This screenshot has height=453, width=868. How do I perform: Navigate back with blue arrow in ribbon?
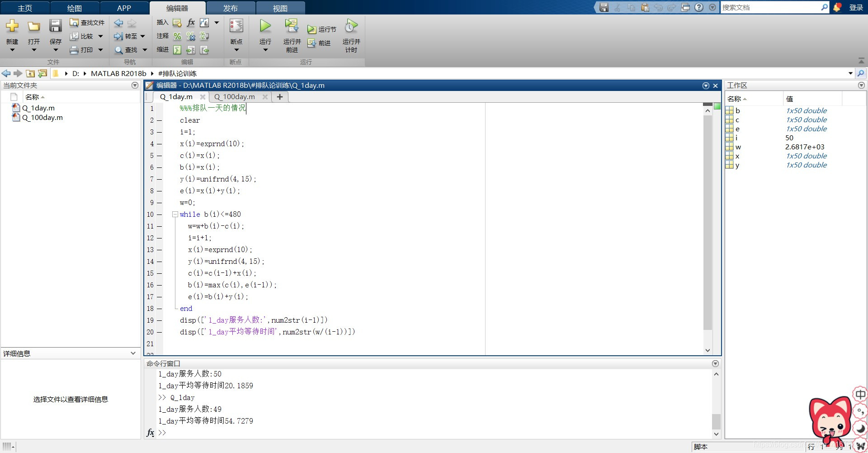118,23
